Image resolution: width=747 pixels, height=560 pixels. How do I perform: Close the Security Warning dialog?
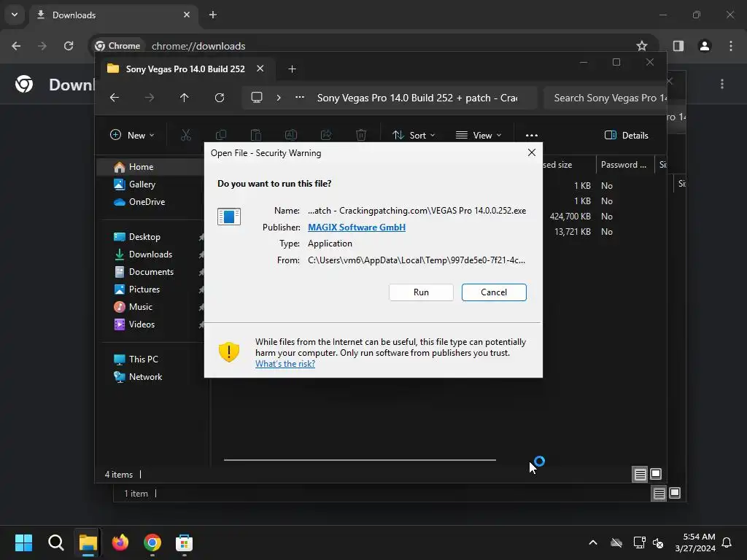click(532, 152)
